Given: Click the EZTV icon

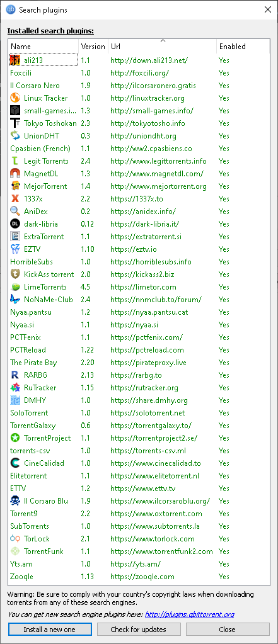Looking at the screenshot, I should [14, 249].
